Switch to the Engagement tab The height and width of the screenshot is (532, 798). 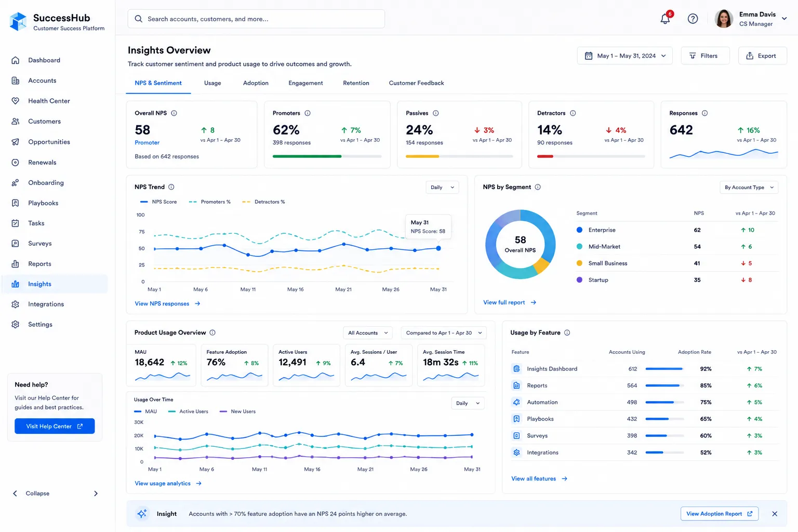305,83
